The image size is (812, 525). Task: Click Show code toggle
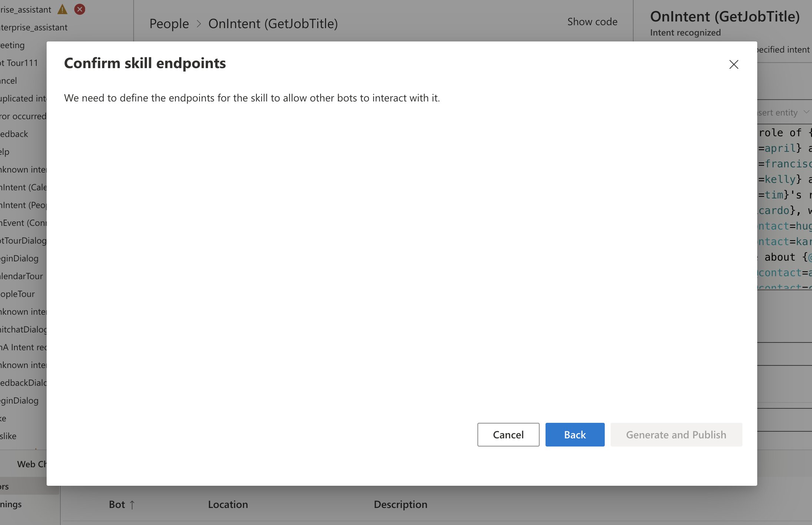(592, 22)
